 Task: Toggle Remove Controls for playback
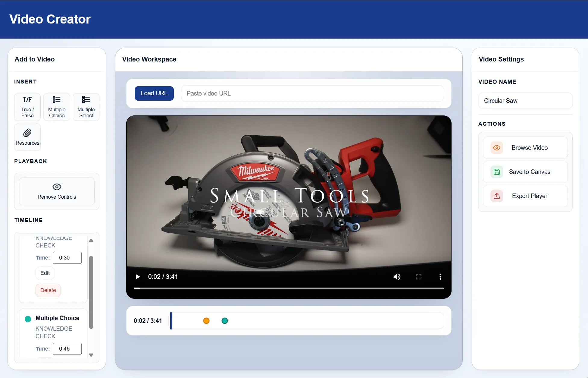click(57, 191)
